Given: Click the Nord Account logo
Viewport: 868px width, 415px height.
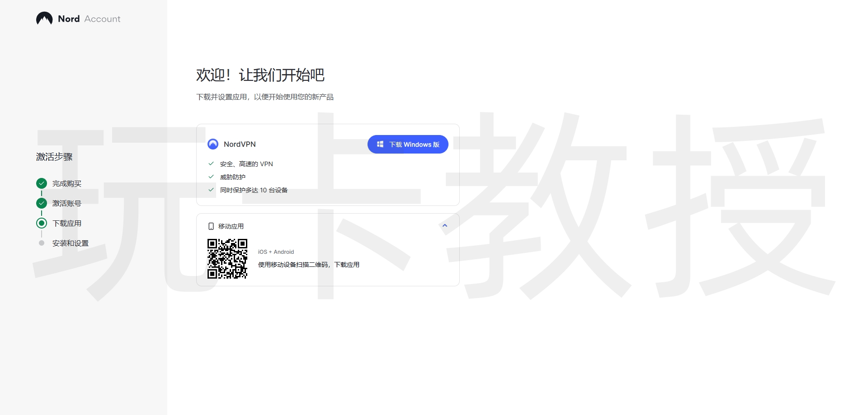Looking at the screenshot, I should click(x=78, y=19).
